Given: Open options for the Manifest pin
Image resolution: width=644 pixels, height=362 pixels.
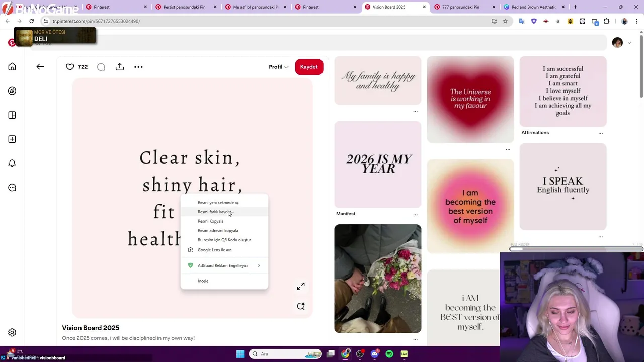Looking at the screenshot, I should tap(415, 214).
